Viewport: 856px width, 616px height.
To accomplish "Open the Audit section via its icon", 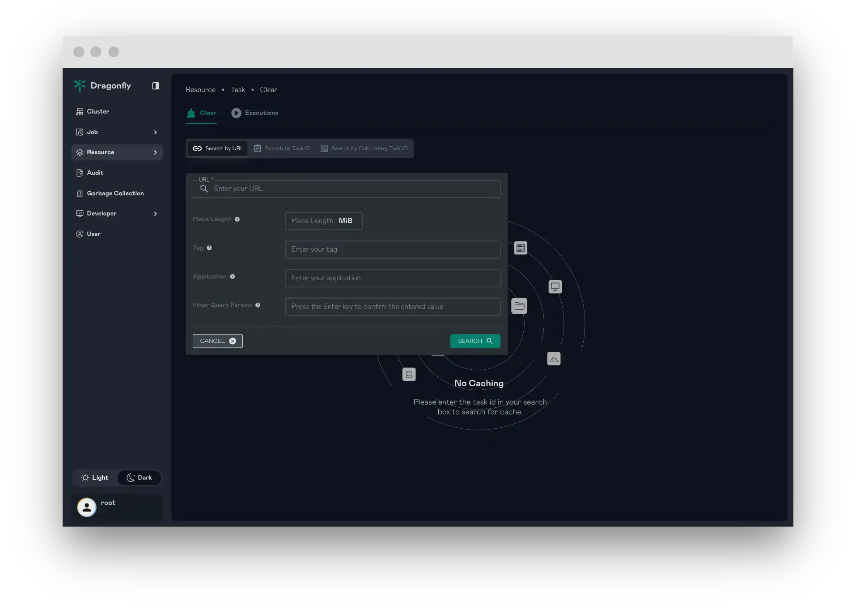I will click(x=80, y=173).
